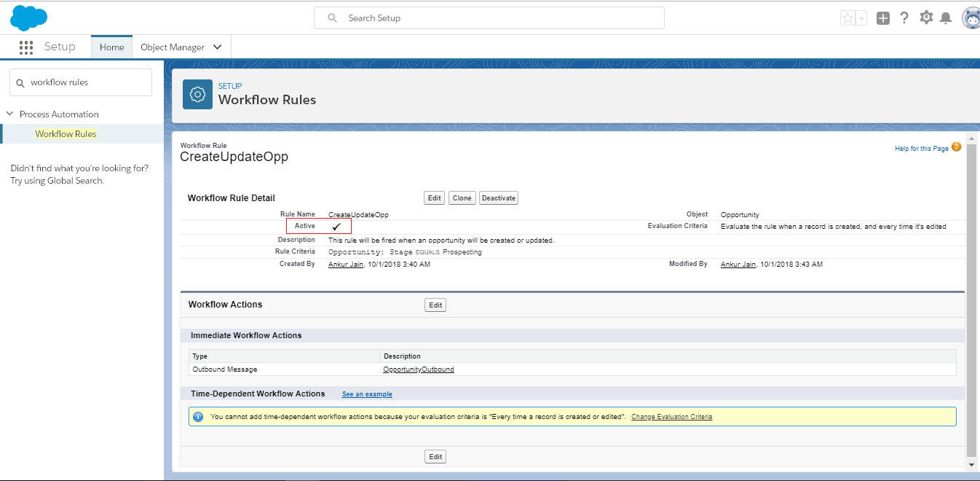980x481 pixels.
Task: Click the favorites star icon
Action: click(x=848, y=18)
